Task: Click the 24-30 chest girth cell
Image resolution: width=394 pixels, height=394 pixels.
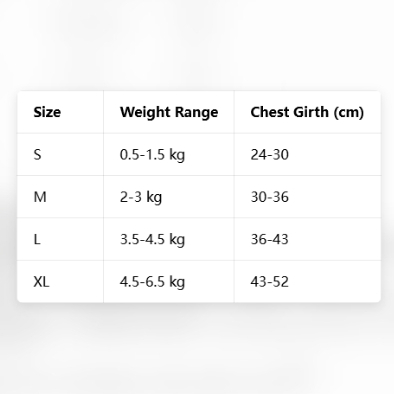Action: tap(307, 155)
